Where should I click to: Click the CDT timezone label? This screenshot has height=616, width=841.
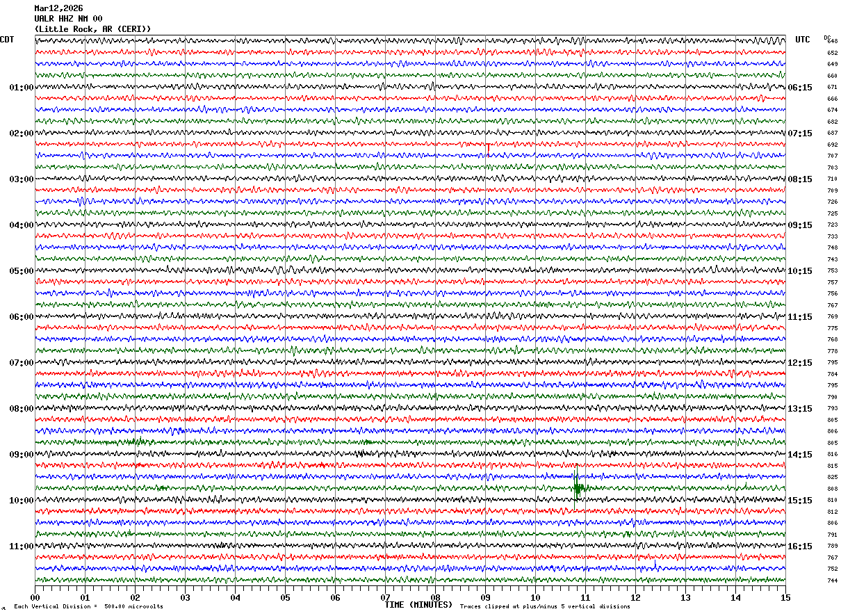[7, 40]
